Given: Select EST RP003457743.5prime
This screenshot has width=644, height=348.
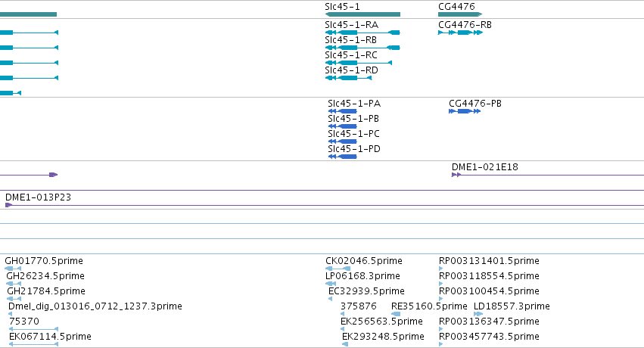Looking at the screenshot, I should 441,344.
